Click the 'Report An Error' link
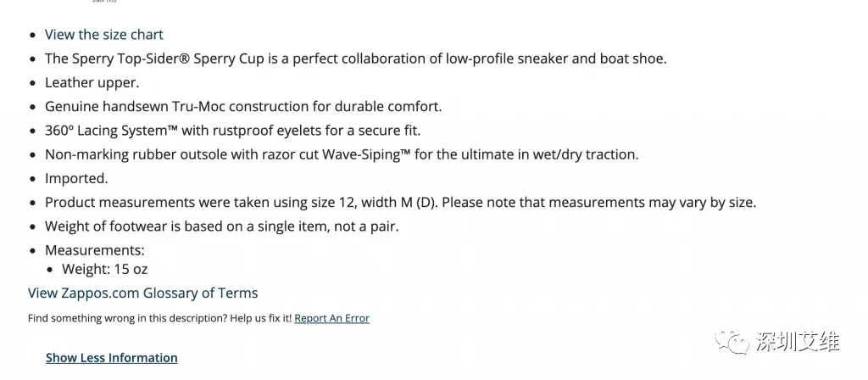This screenshot has width=868, height=380. pyautogui.click(x=331, y=319)
